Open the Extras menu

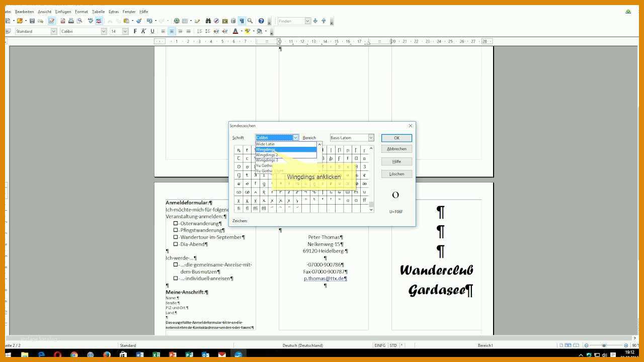tap(114, 12)
